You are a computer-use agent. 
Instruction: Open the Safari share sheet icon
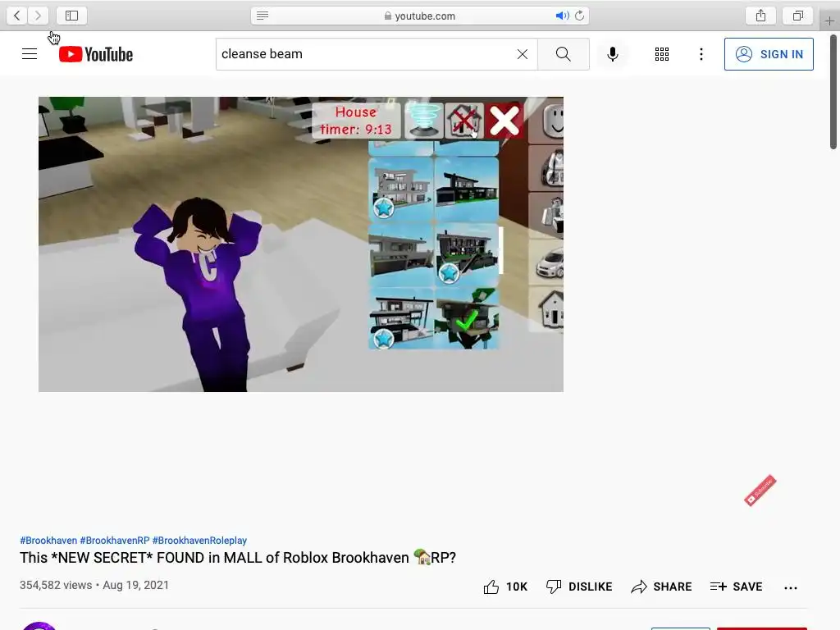tap(760, 16)
